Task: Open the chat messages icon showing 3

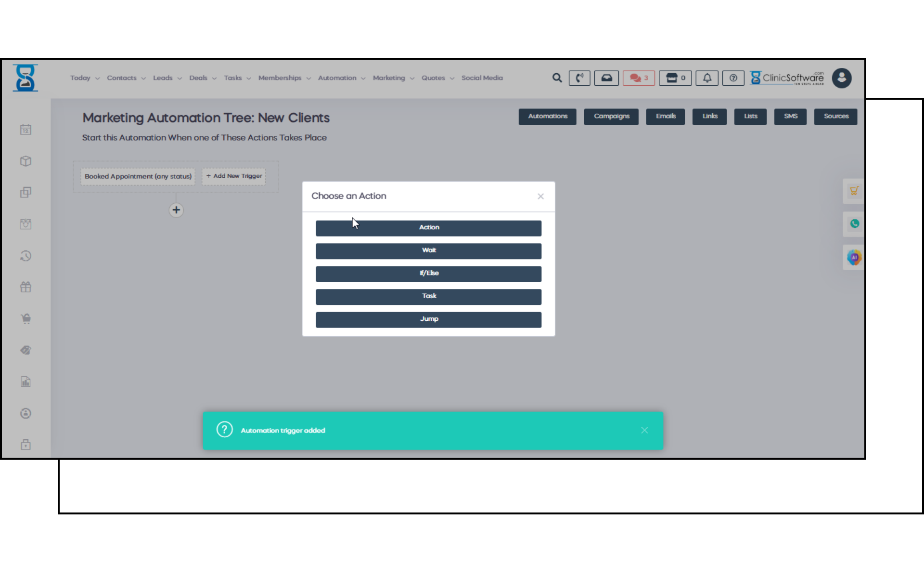Action: point(639,78)
